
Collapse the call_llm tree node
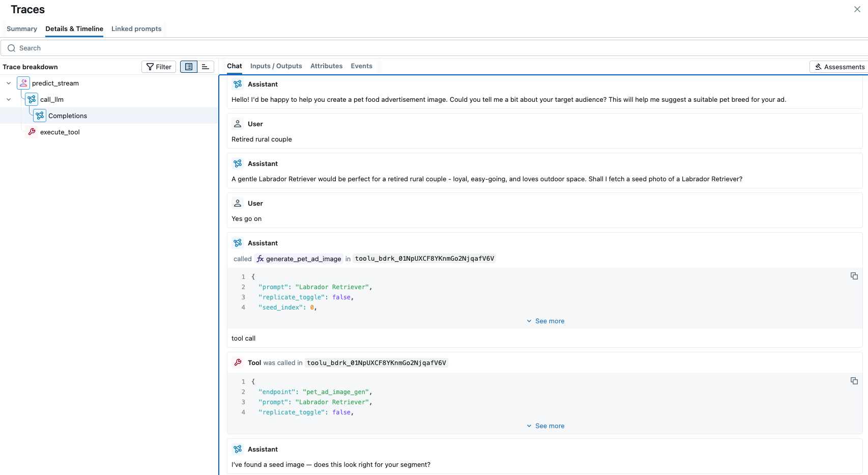9,99
